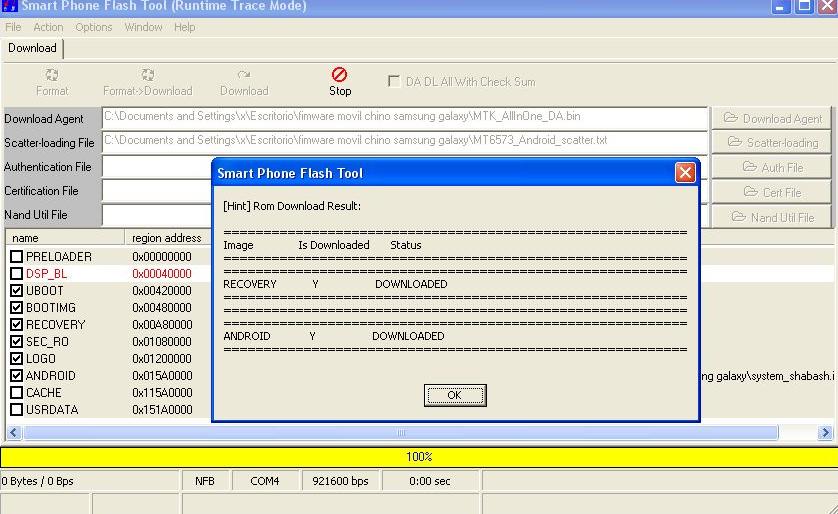
Task: Open the Options menu
Action: 94,27
